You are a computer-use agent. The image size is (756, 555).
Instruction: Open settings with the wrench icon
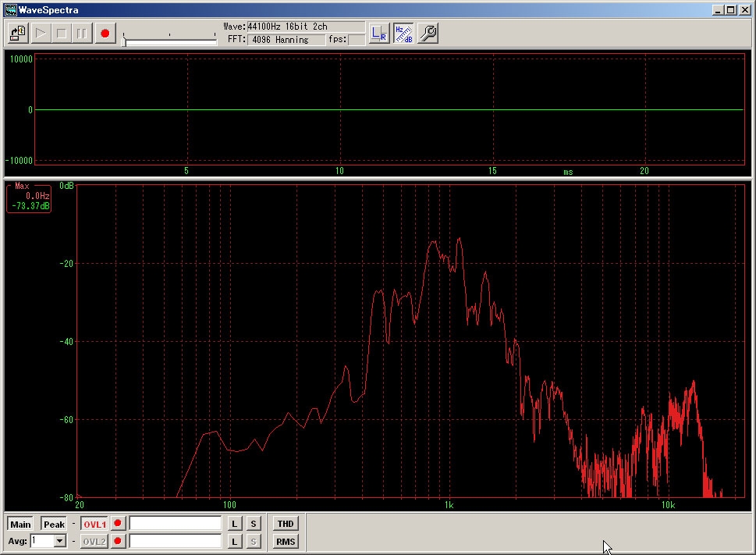click(x=428, y=34)
